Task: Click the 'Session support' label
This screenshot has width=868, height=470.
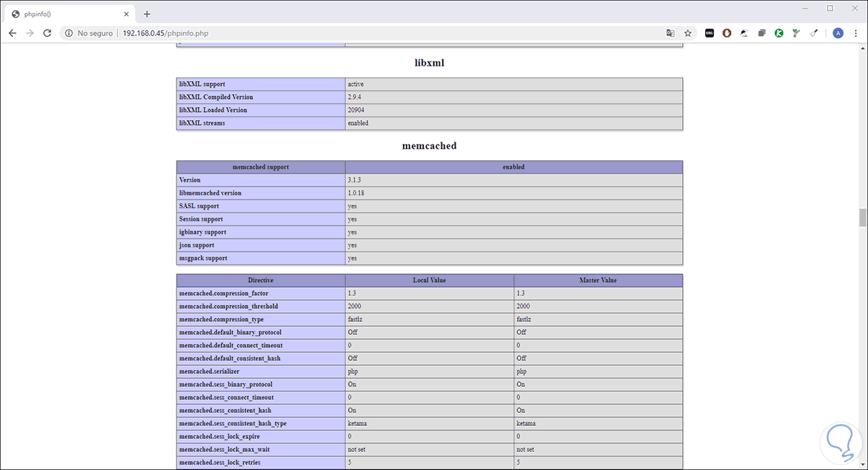Action: (201, 219)
